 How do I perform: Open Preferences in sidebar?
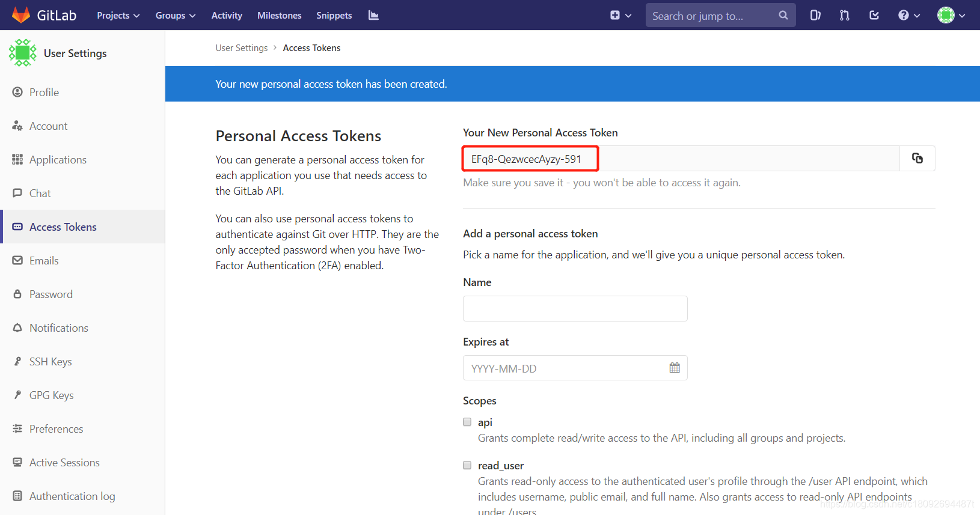[x=82, y=428]
